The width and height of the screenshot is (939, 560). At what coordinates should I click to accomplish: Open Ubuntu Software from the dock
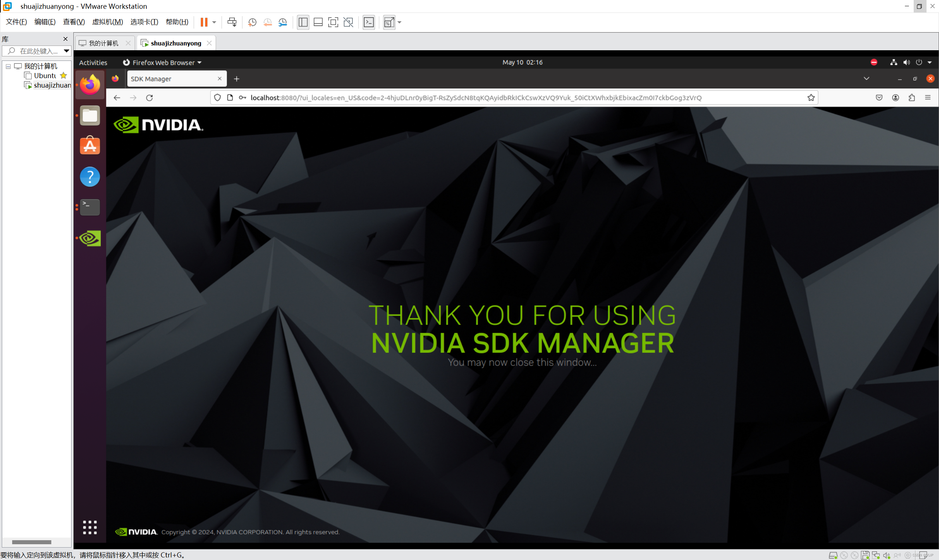90,146
